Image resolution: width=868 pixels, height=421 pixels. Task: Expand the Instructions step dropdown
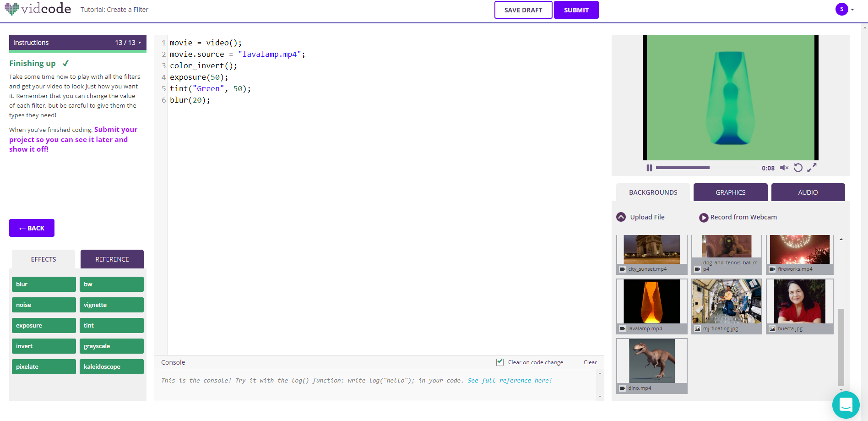(140, 43)
